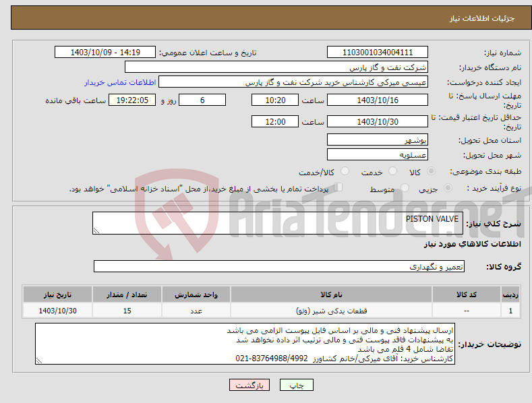Click the deadline time field 10:20
The width and height of the screenshot is (532, 403).
click(275, 100)
